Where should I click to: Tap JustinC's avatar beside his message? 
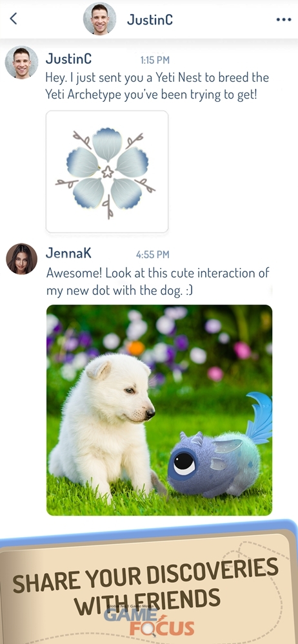point(21,62)
